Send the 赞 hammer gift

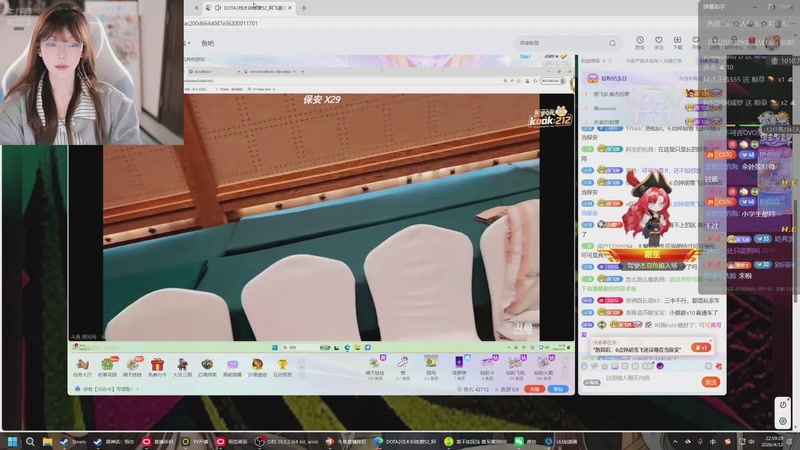pyautogui.click(x=403, y=367)
